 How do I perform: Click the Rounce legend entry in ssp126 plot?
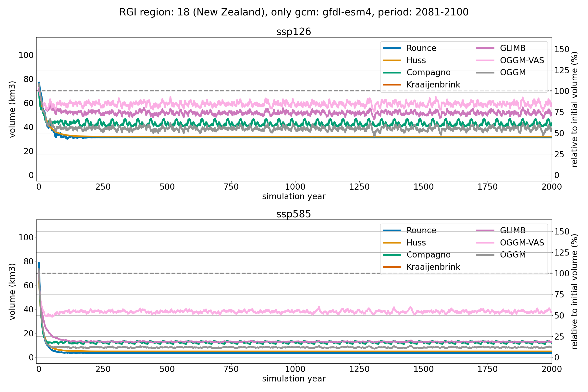pos(421,48)
